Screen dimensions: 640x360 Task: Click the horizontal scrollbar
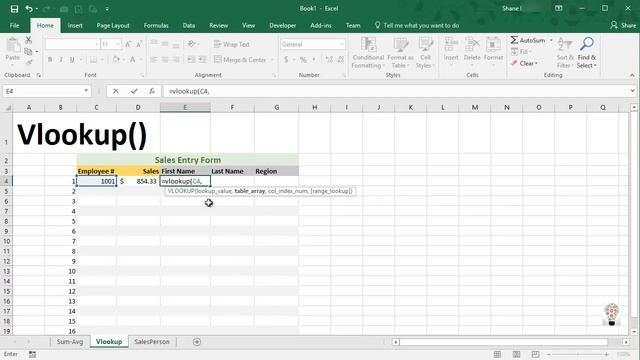coord(503,342)
